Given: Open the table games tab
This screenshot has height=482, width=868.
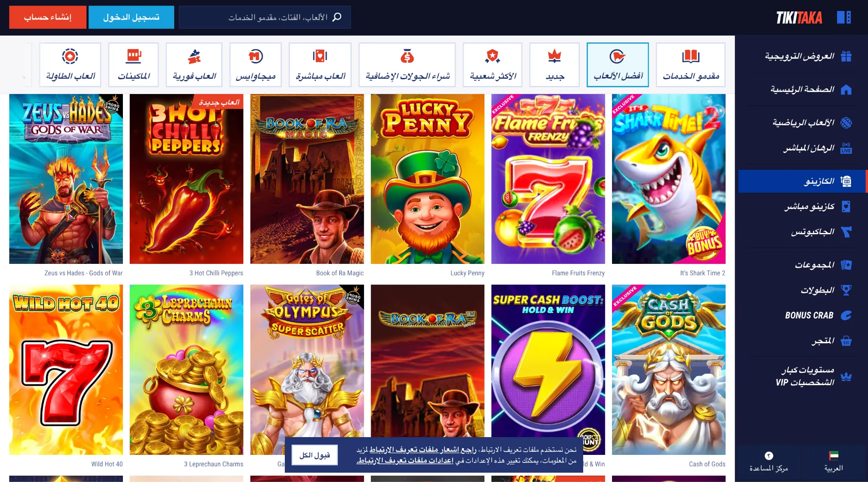Looking at the screenshot, I should pos(70,65).
